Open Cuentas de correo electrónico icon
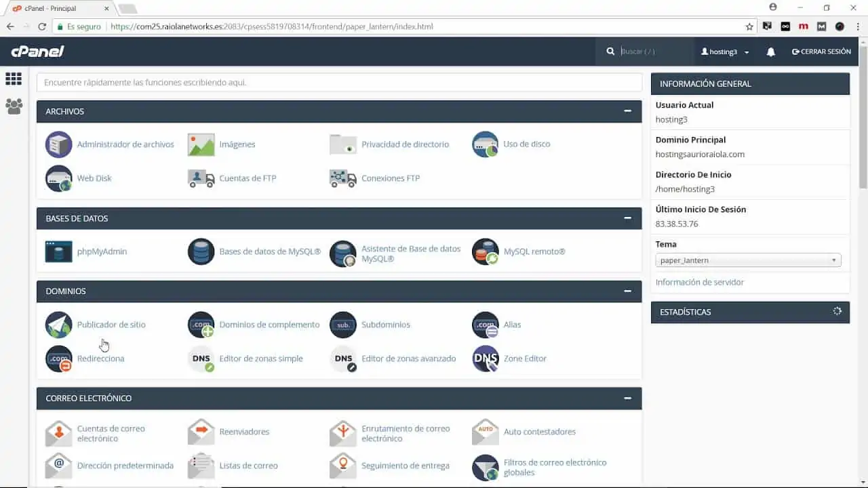 (x=58, y=433)
